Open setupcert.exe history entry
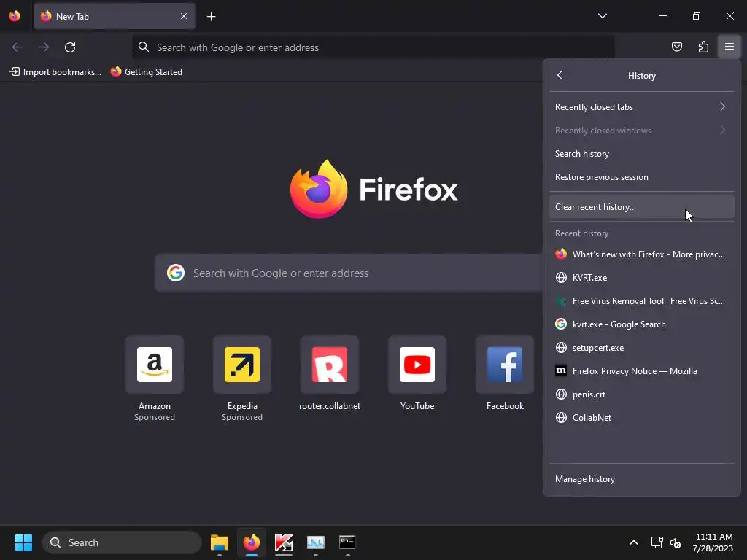 point(641,348)
